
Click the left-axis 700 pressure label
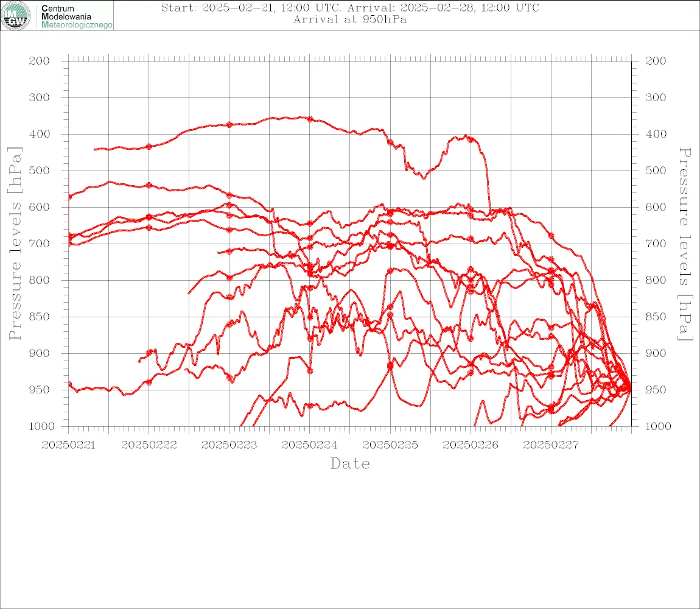click(40, 244)
